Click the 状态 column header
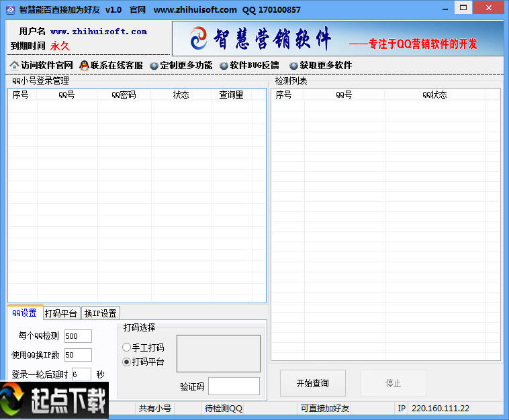Image resolution: width=509 pixels, height=420 pixels. click(x=181, y=95)
